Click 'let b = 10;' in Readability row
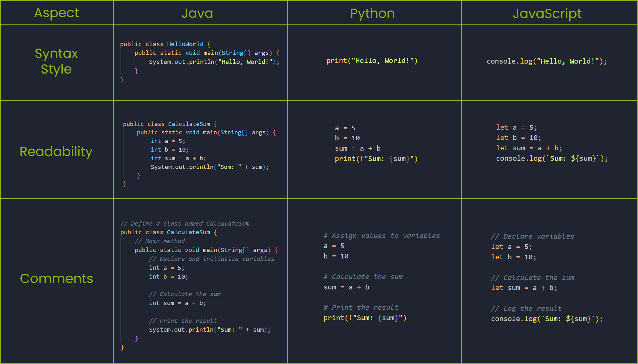Viewport: 638px width, 364px height. [x=519, y=138]
